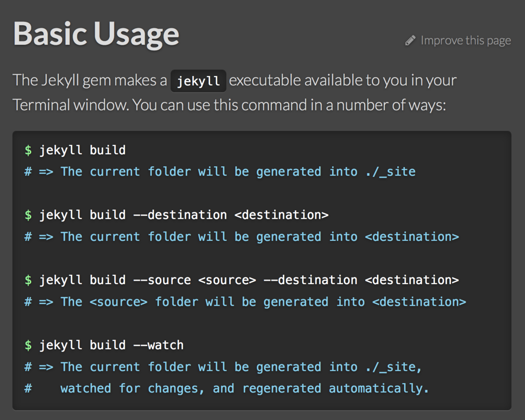Click the comment ending with './_site' without comma

pyautogui.click(x=220, y=172)
